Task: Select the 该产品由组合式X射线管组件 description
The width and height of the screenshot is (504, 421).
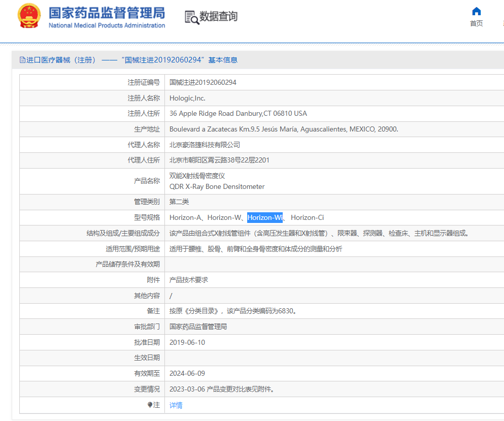Action: [319, 233]
